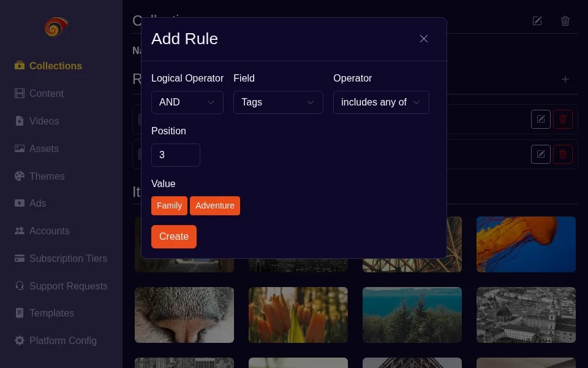588x368 pixels.
Task: Click the Assets image icon
Action: coord(20,148)
